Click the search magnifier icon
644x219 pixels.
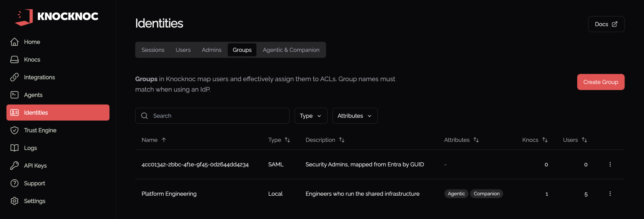[145, 116]
